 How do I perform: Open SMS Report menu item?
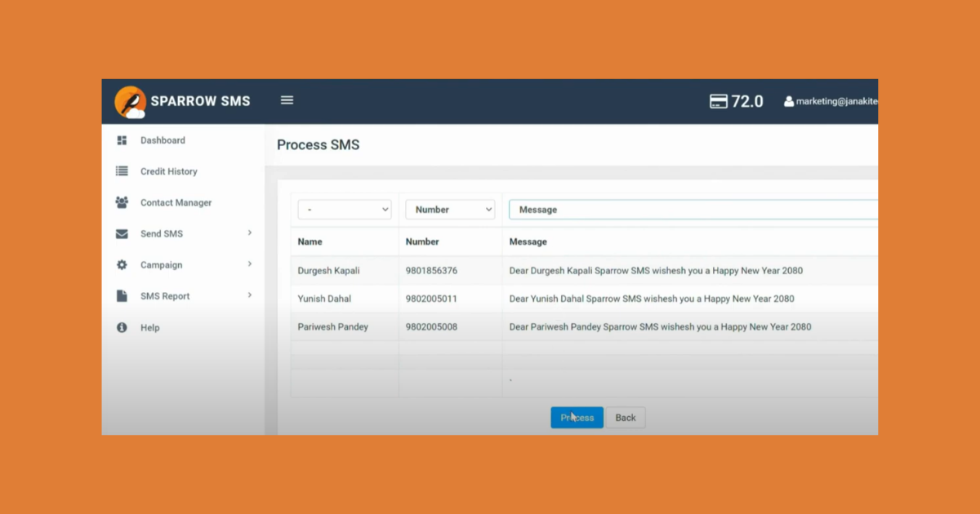(x=165, y=296)
